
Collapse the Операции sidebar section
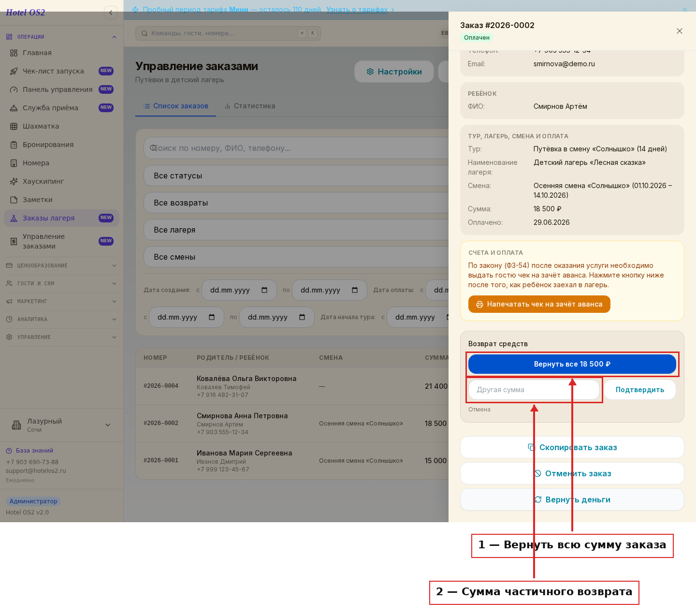click(x=61, y=37)
